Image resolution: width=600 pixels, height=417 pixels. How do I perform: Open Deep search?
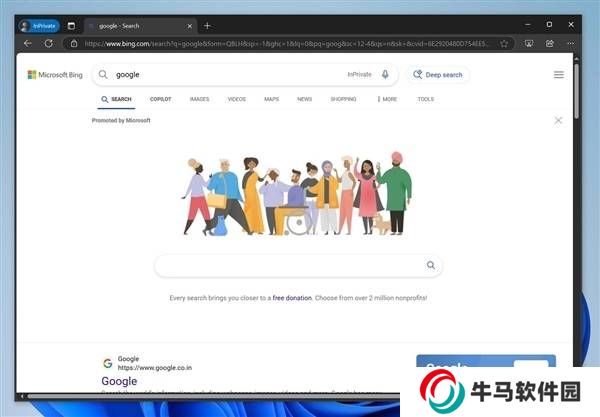coord(438,74)
